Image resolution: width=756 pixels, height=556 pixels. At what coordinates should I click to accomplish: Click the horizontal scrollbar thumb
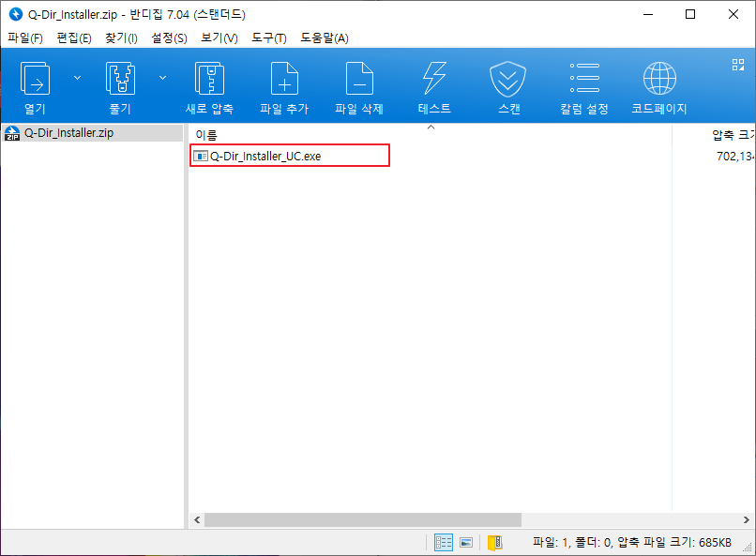pos(363,519)
